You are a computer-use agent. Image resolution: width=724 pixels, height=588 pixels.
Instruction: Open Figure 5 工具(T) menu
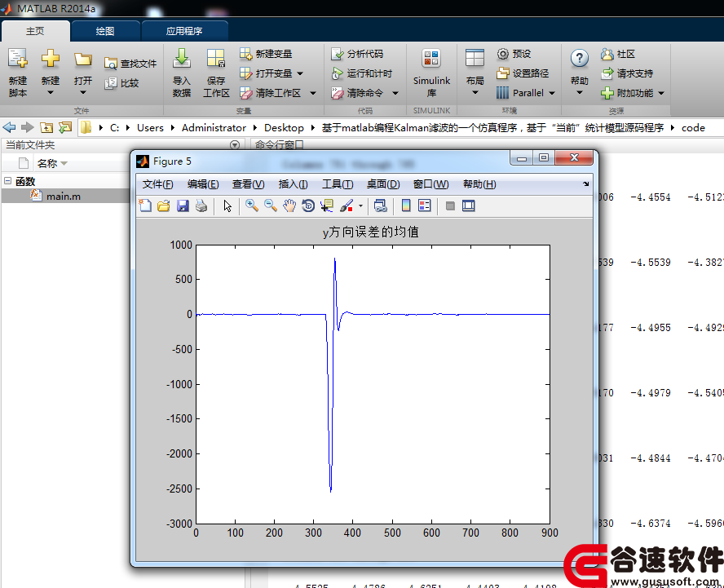click(x=338, y=184)
